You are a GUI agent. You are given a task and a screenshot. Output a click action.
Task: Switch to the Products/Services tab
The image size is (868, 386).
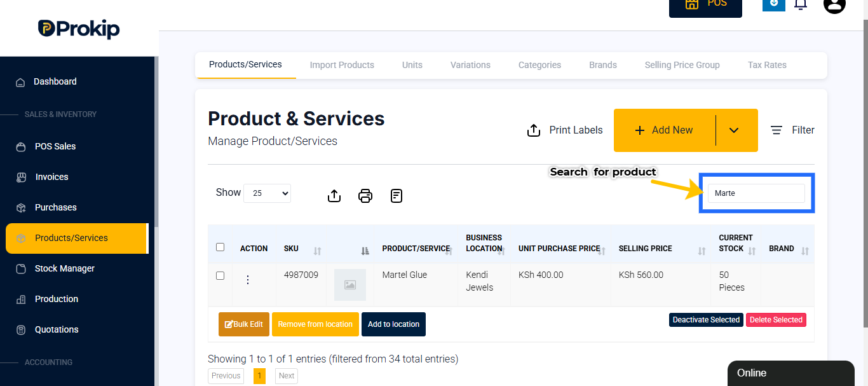[x=245, y=65]
